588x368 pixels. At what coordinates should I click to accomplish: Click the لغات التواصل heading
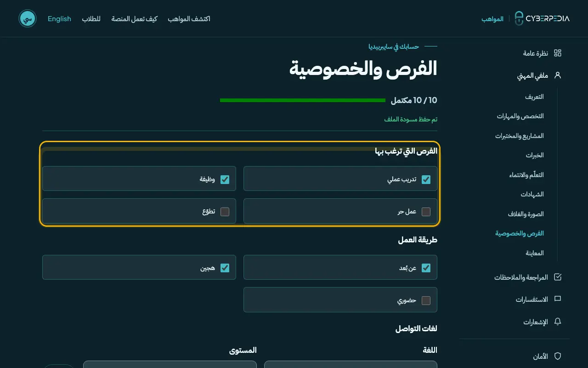coord(416,328)
